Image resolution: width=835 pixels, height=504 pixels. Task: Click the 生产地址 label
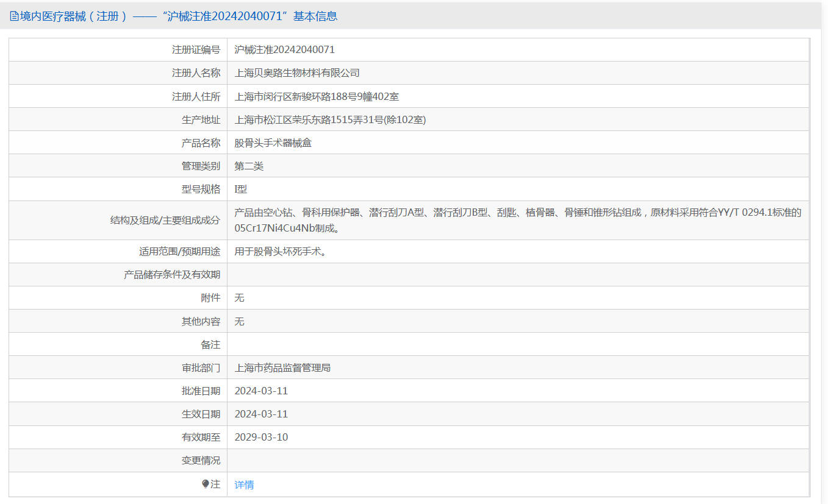tap(201, 119)
